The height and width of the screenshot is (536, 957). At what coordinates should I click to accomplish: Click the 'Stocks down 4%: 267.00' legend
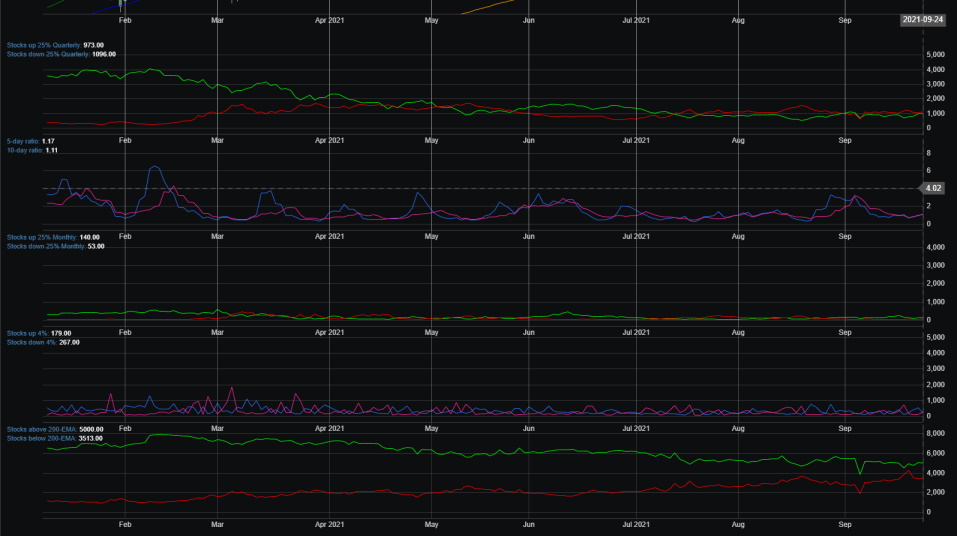[43, 342]
